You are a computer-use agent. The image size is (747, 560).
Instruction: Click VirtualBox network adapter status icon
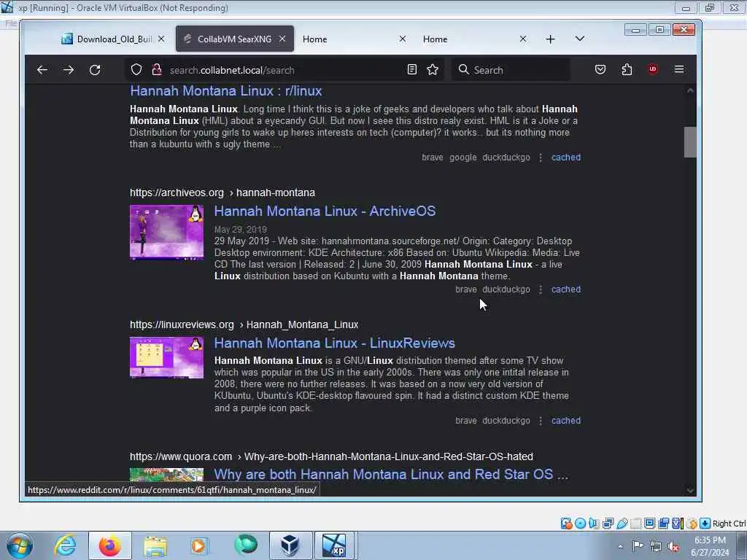[x=608, y=524]
